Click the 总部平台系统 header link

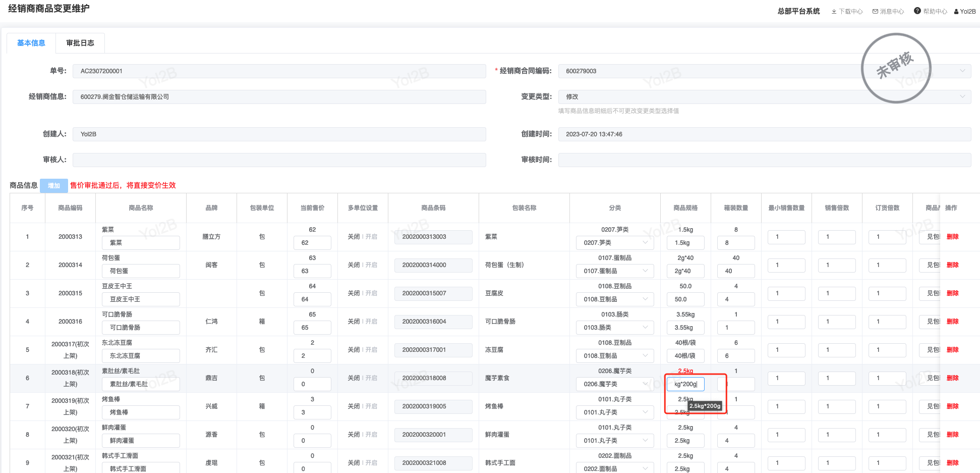(798, 11)
